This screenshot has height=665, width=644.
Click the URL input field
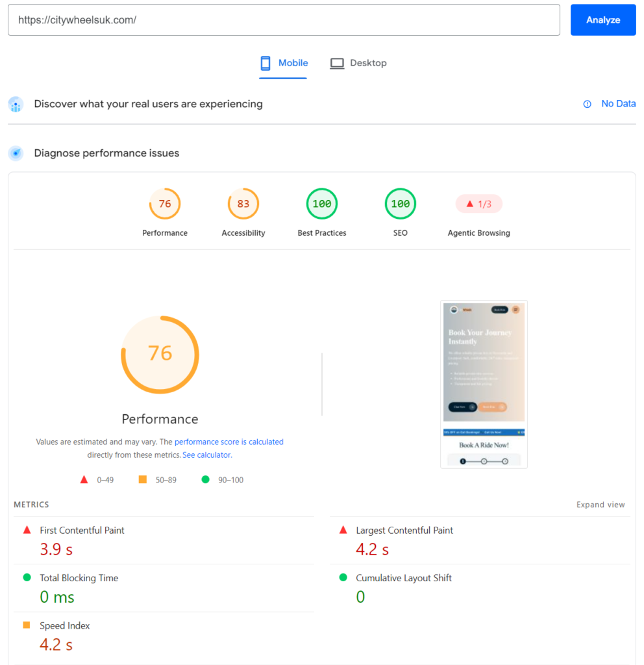pyautogui.click(x=284, y=20)
